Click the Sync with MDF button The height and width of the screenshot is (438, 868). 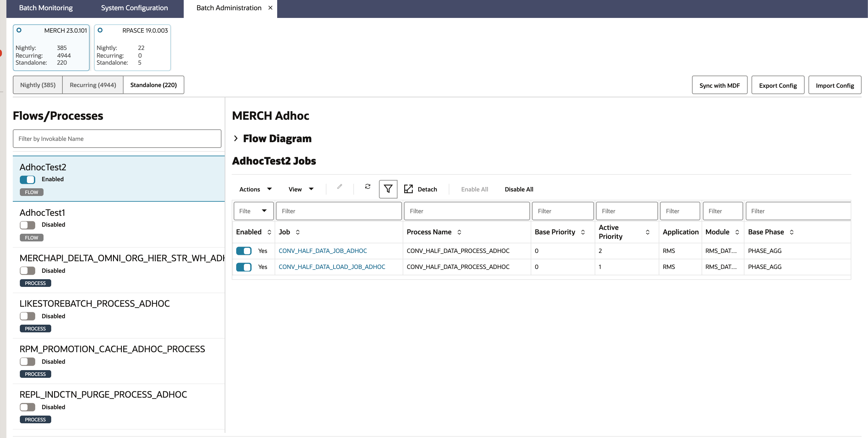point(719,85)
